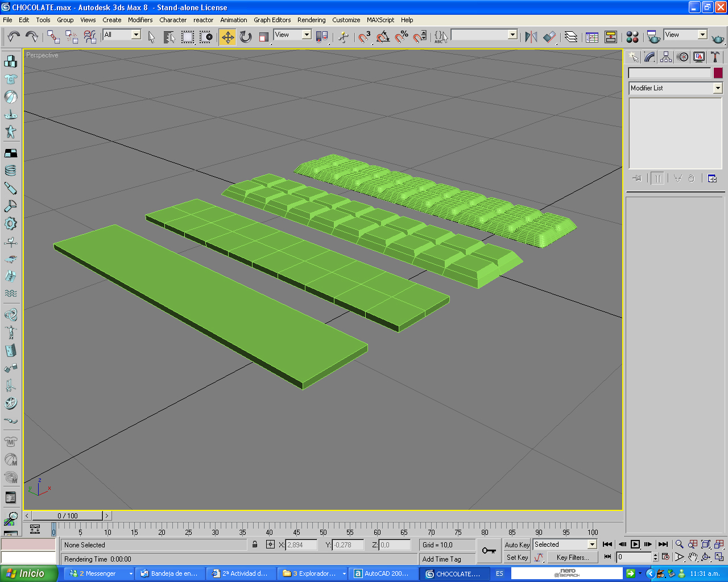This screenshot has height=582, width=728.
Task: Open the Graph Editors menu
Action: coord(272,20)
